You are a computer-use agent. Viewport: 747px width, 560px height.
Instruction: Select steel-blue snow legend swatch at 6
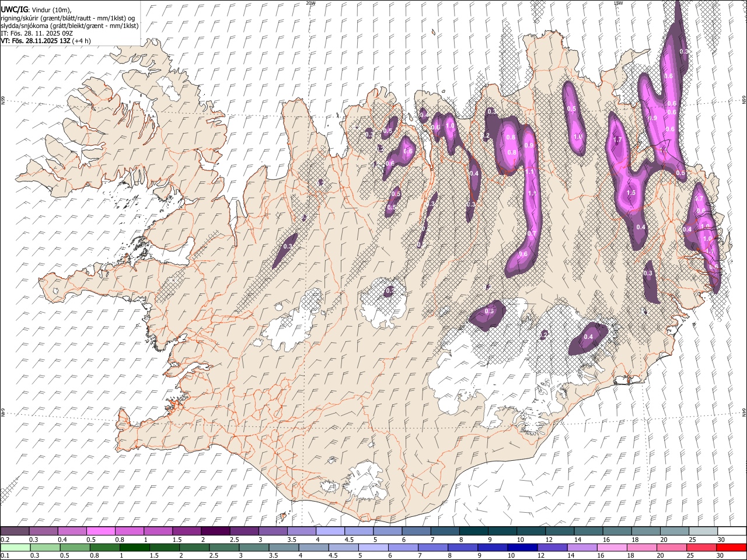point(416,531)
